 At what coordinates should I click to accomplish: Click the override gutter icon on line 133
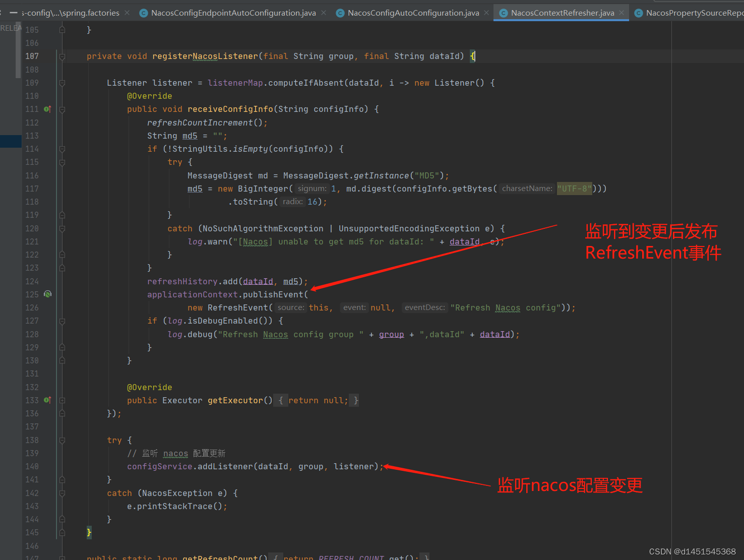47,400
